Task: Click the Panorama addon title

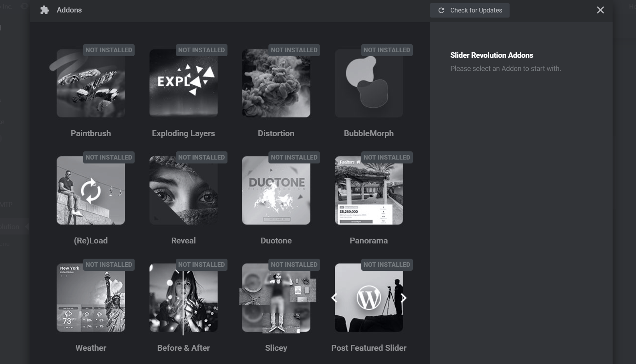Action: coord(369,241)
